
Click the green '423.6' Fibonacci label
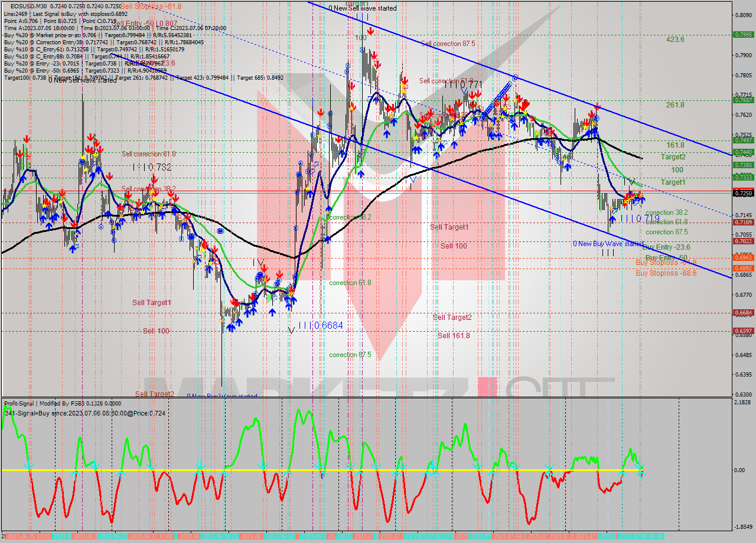pos(675,40)
